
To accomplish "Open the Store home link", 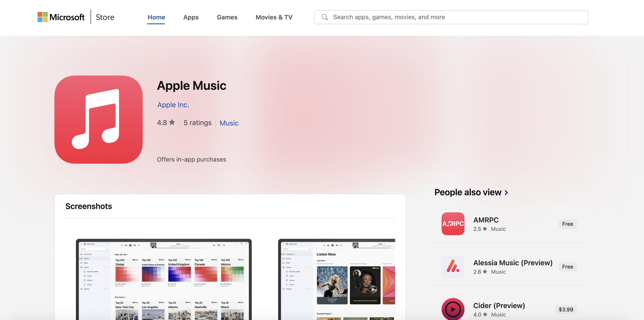I will coord(105,17).
